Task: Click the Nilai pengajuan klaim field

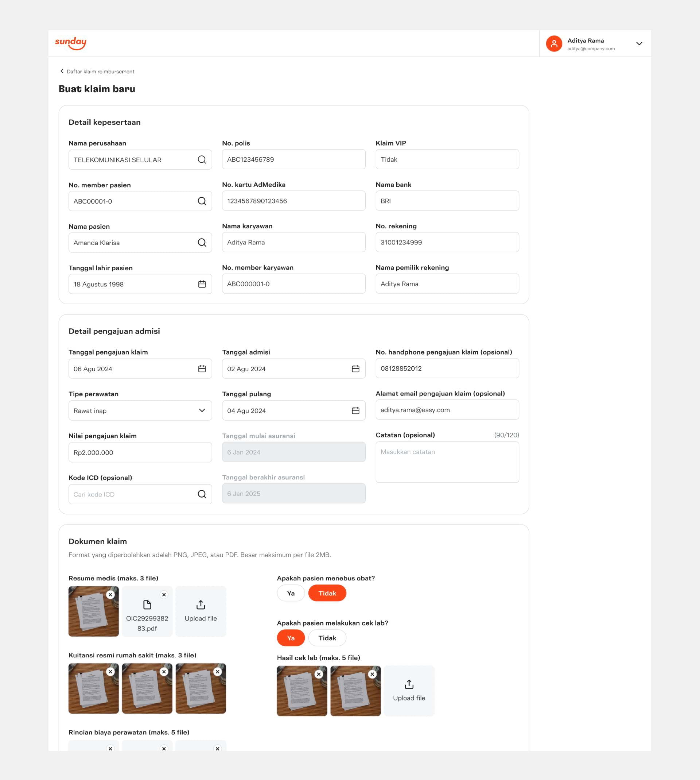Action: tap(140, 452)
